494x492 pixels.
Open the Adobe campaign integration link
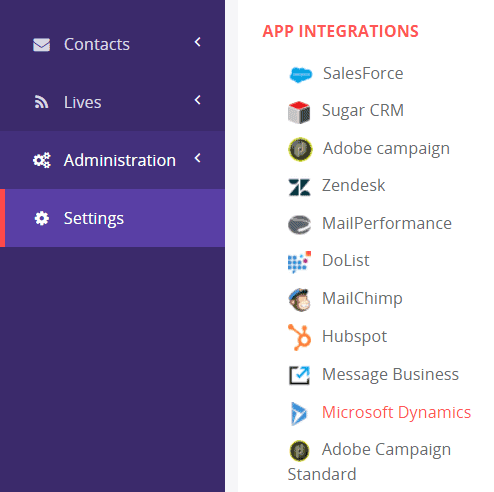386,149
